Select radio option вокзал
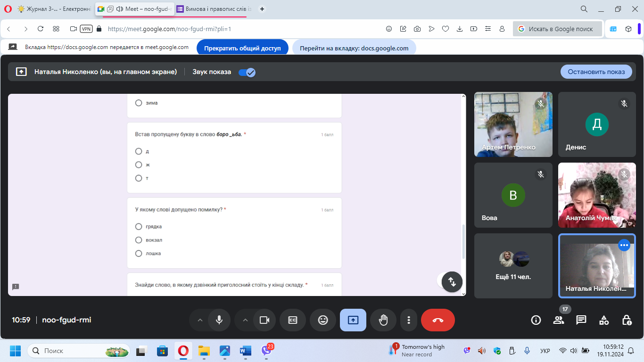The height and width of the screenshot is (362, 644). click(x=139, y=240)
